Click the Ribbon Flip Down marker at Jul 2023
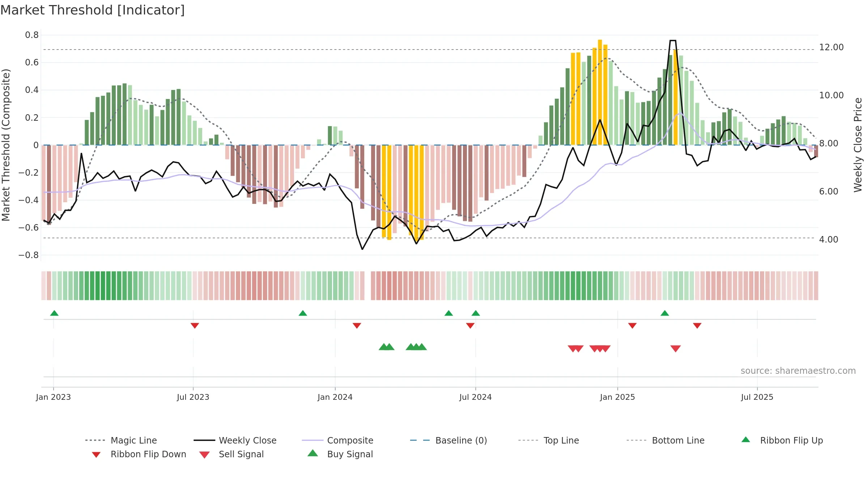Image resolution: width=868 pixels, height=488 pixels. pyautogui.click(x=195, y=326)
